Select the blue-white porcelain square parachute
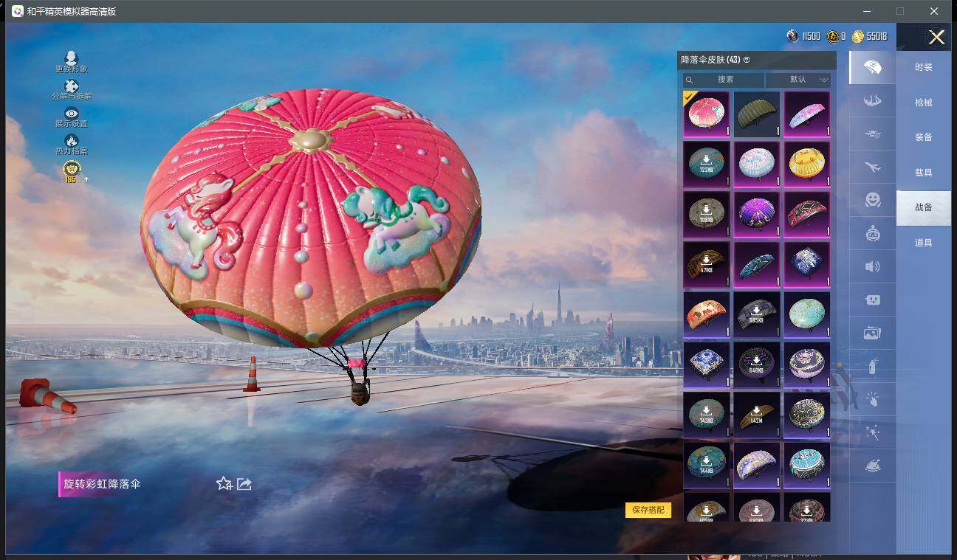This screenshot has height=560, width=957. click(x=707, y=364)
